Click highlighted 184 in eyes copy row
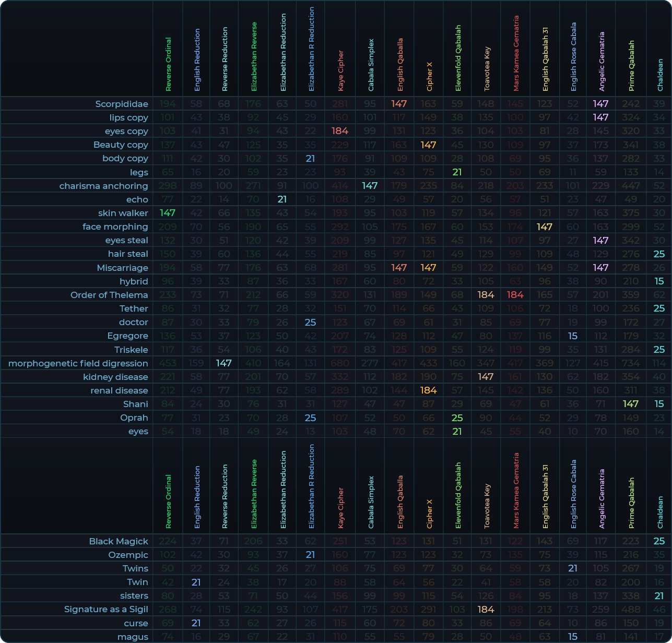Image resolution: width=672 pixels, height=643 pixels. [340, 131]
